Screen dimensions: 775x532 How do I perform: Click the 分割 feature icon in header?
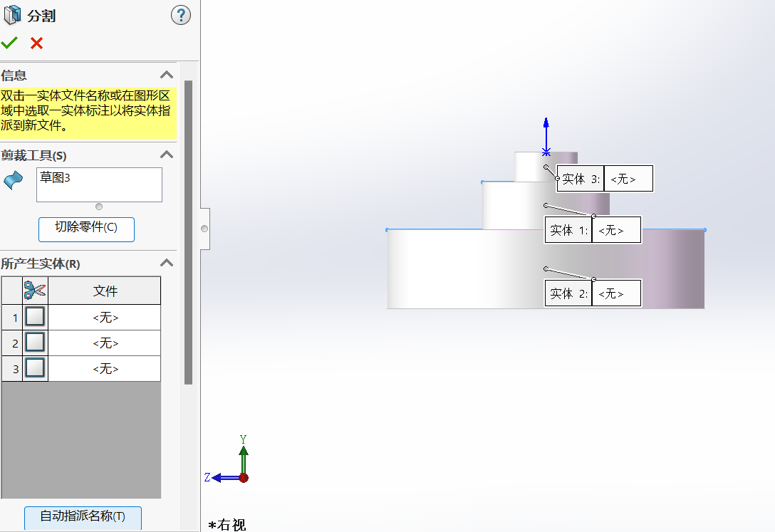pos(12,16)
